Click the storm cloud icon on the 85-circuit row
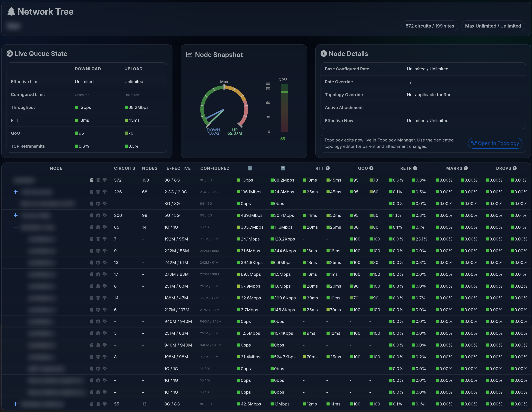The width and height of the screenshot is (532, 412). coord(104,227)
